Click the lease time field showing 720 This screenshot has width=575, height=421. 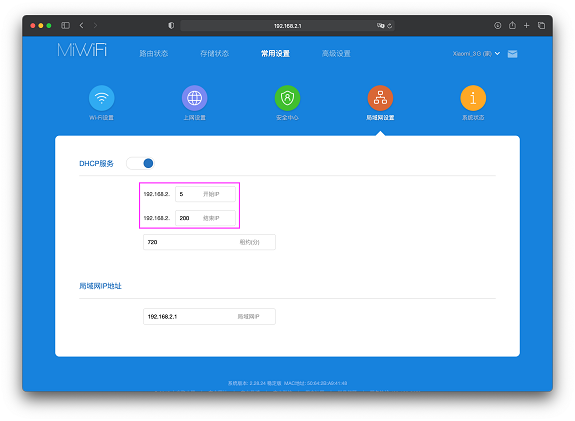tap(209, 242)
